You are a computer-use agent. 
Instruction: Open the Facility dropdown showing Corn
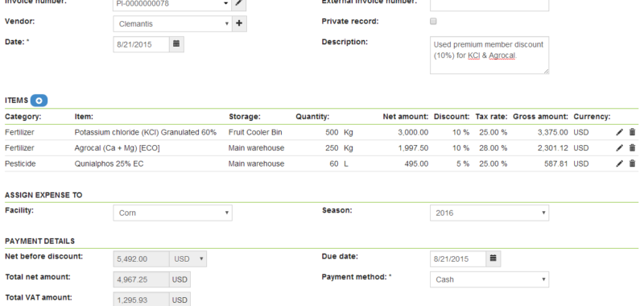[x=172, y=213]
